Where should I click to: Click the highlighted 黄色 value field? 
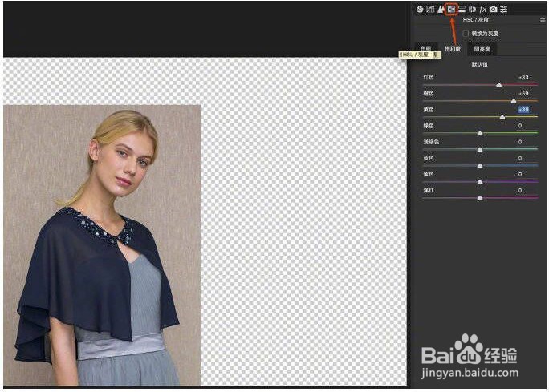(x=523, y=110)
